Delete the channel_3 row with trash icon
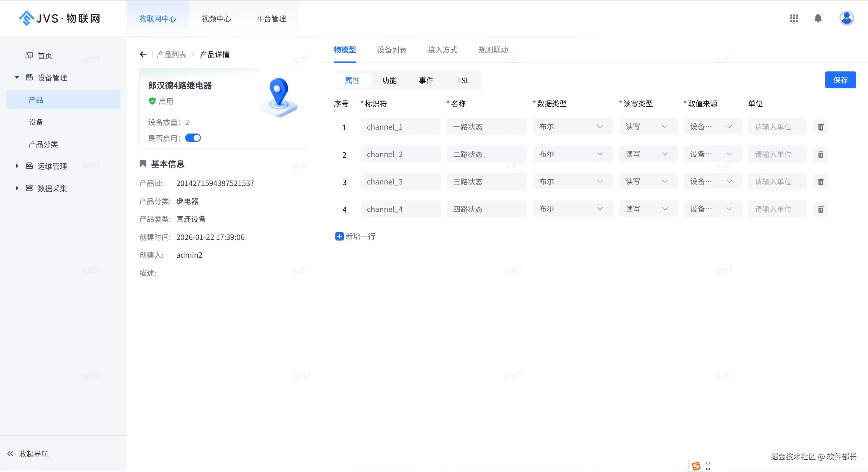868x472 pixels. point(820,182)
